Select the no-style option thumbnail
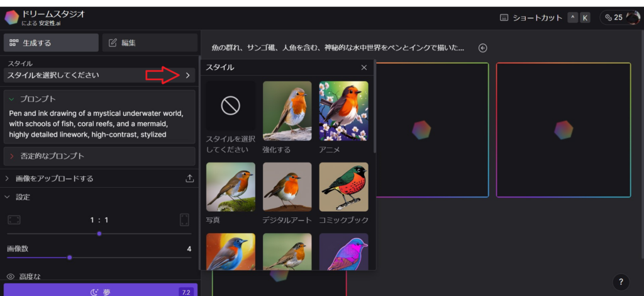Image resolution: width=644 pixels, height=296 pixels. 230,106
